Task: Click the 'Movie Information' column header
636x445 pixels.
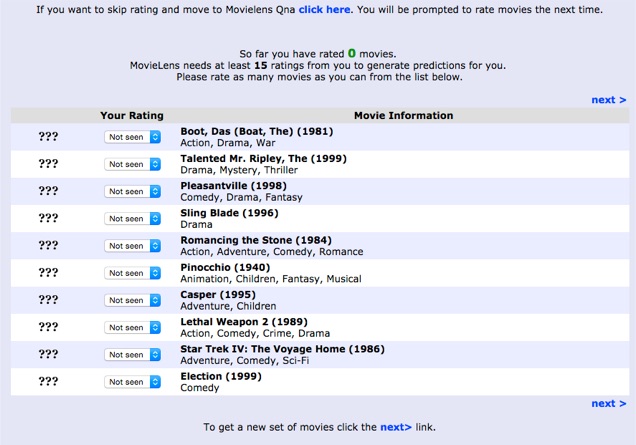Action: [404, 116]
